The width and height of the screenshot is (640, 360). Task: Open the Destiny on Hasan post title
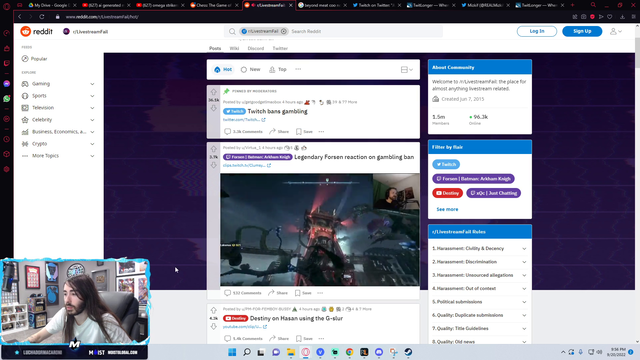(296, 318)
